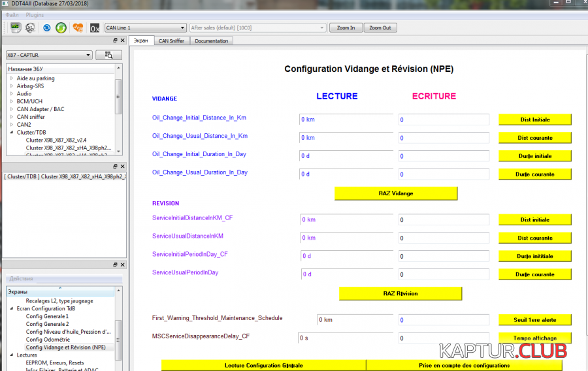This screenshot has width=588, height=371.
Task: Select Config Niveau d'huile_Pression screen
Action: point(68,332)
